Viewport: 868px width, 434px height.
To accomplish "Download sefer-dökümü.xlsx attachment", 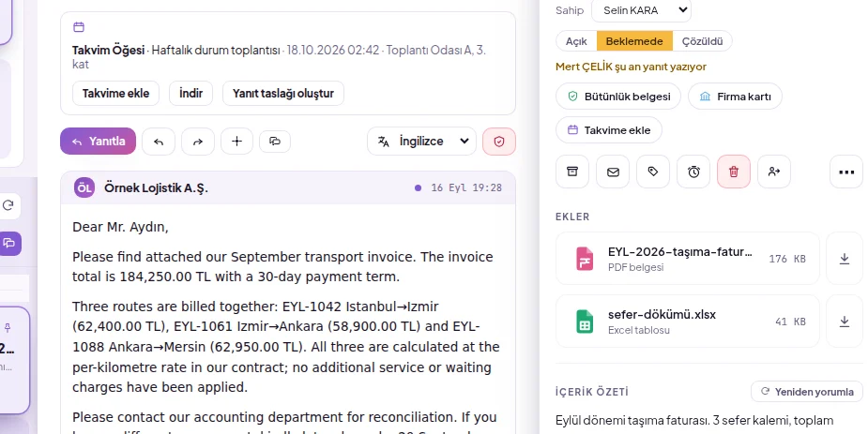I will [x=845, y=322].
